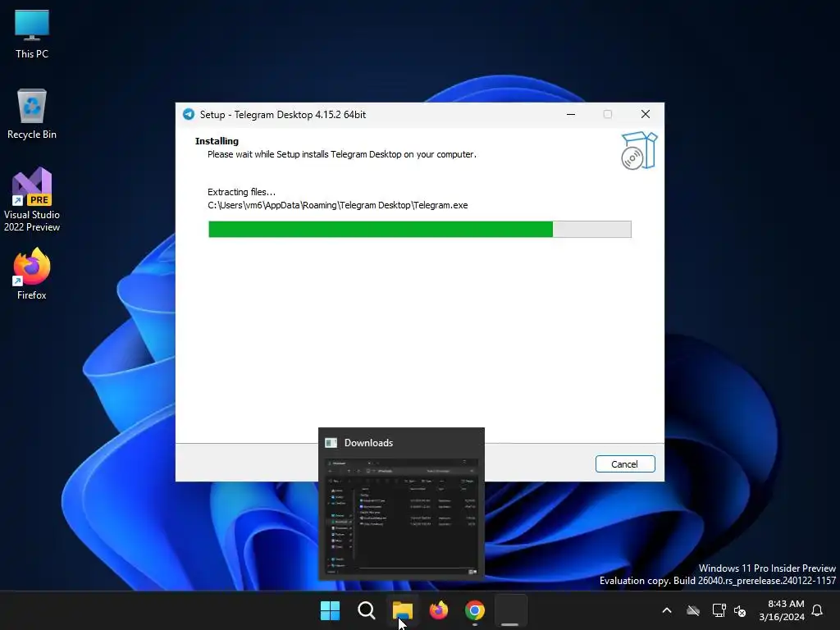Viewport: 840px width, 630px height.
Task: Open the Windows Start menu
Action: coord(330,610)
